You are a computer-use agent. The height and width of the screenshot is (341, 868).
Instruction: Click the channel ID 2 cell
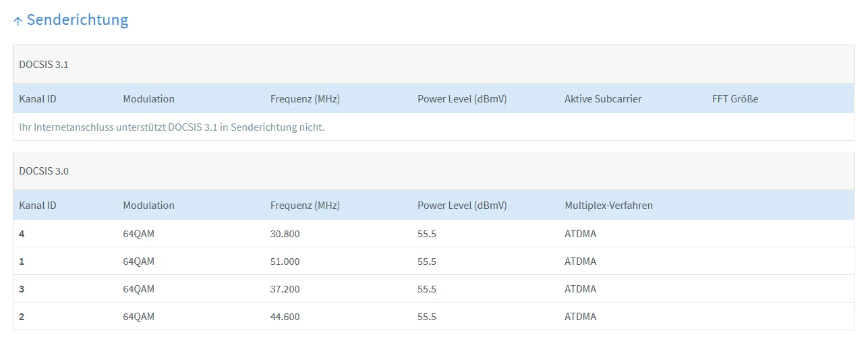(22, 317)
